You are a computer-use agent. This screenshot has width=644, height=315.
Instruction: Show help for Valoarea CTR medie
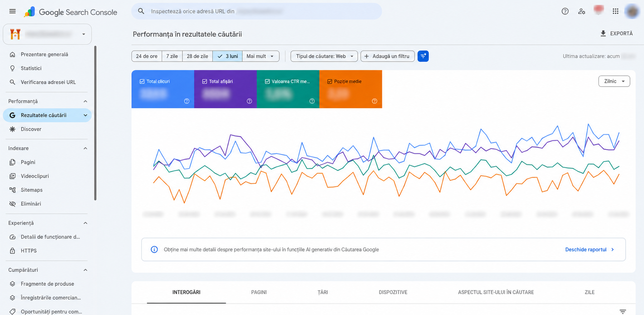tap(312, 101)
